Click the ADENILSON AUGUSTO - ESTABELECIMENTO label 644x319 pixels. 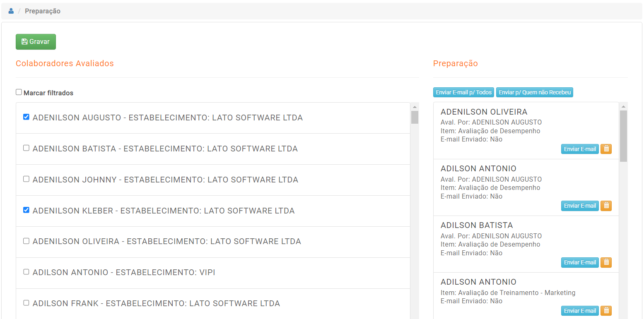click(168, 118)
